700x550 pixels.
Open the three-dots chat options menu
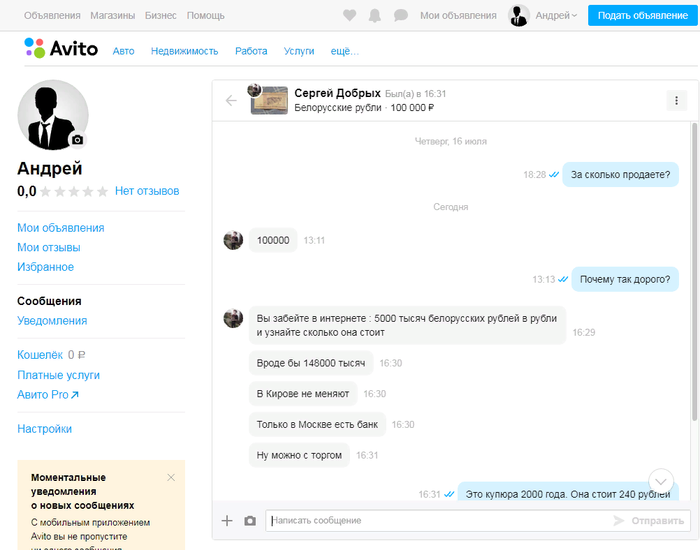point(677,100)
